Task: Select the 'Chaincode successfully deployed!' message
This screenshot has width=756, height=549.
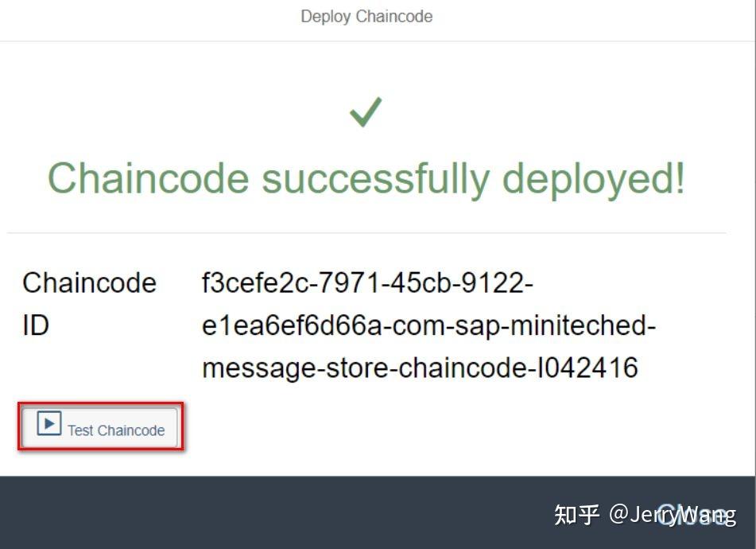Action: tap(366, 178)
